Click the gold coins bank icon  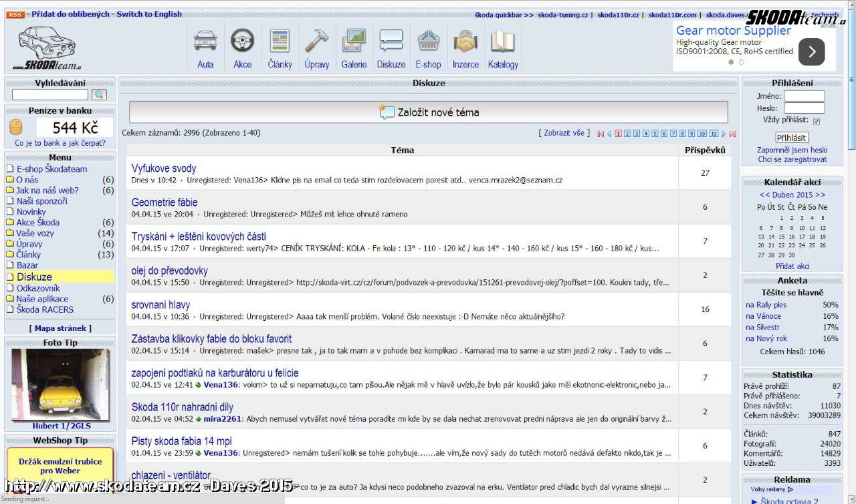point(16,127)
